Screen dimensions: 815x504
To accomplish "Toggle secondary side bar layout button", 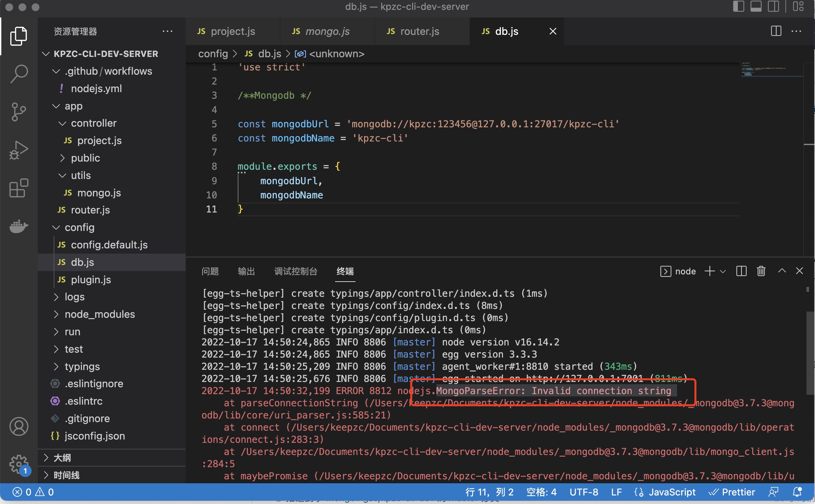I will [x=773, y=6].
